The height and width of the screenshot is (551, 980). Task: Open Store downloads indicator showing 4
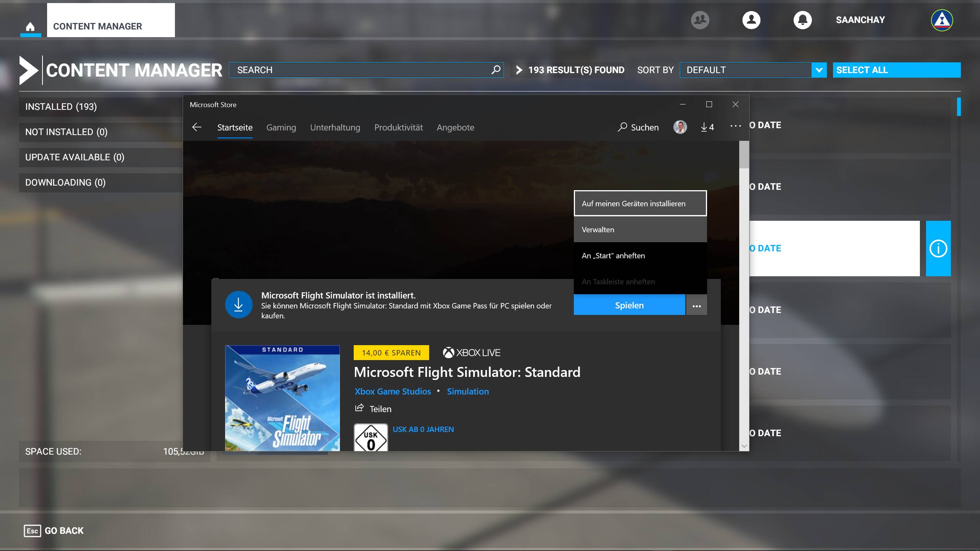click(x=707, y=127)
